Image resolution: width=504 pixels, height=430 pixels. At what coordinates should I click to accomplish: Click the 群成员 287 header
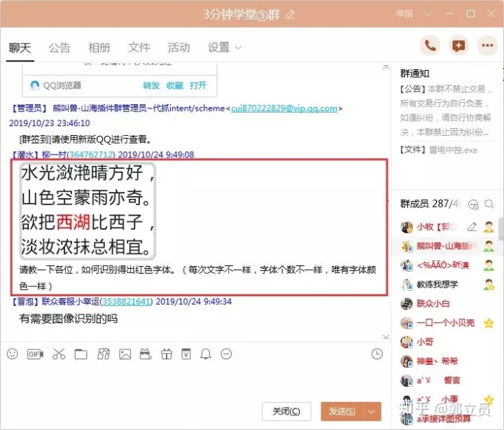pos(430,204)
